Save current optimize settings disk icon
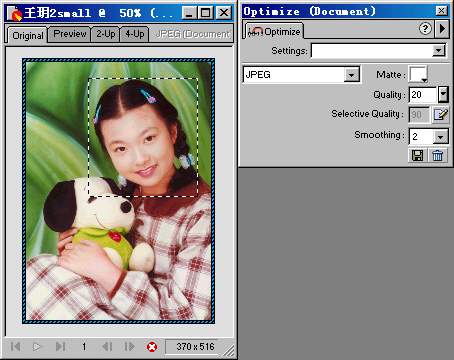The width and height of the screenshot is (454, 360). click(x=418, y=156)
